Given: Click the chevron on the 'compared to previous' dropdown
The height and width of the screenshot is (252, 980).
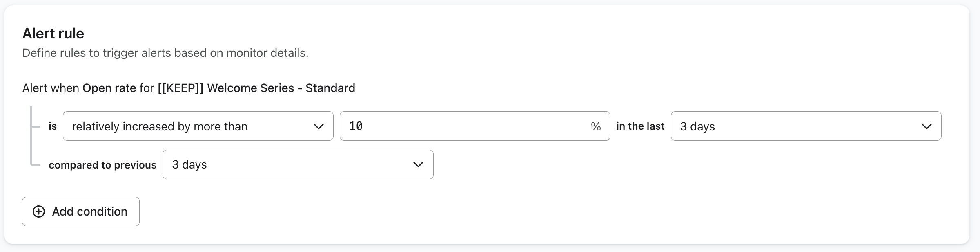Looking at the screenshot, I should coord(418,164).
